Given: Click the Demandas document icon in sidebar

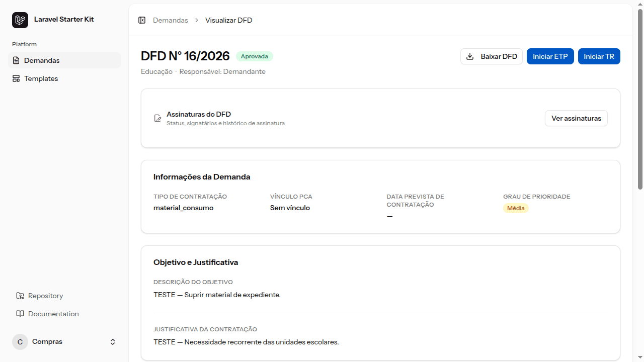Looking at the screenshot, I should click(16, 60).
